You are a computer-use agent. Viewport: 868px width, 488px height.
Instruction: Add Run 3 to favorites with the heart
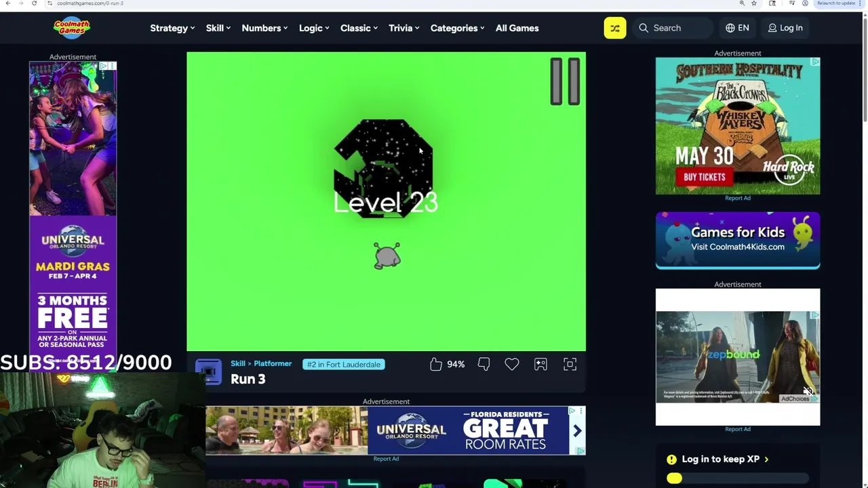[512, 365]
